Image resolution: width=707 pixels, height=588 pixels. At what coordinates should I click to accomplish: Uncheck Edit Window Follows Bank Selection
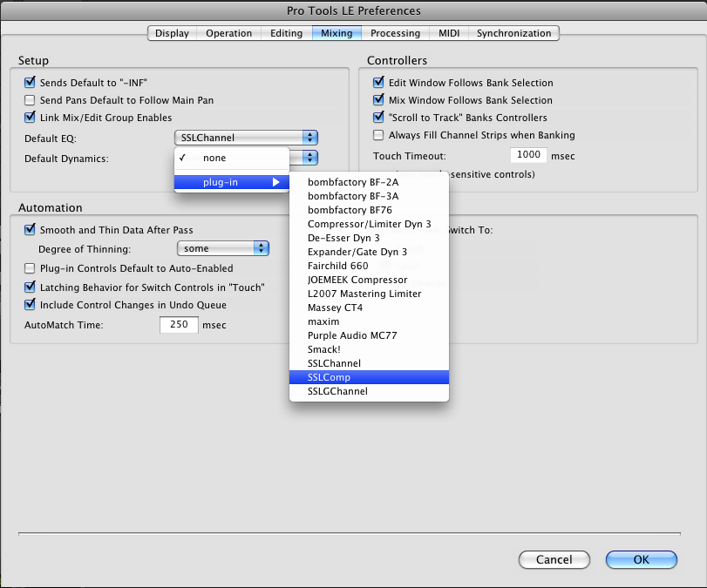tap(378, 83)
